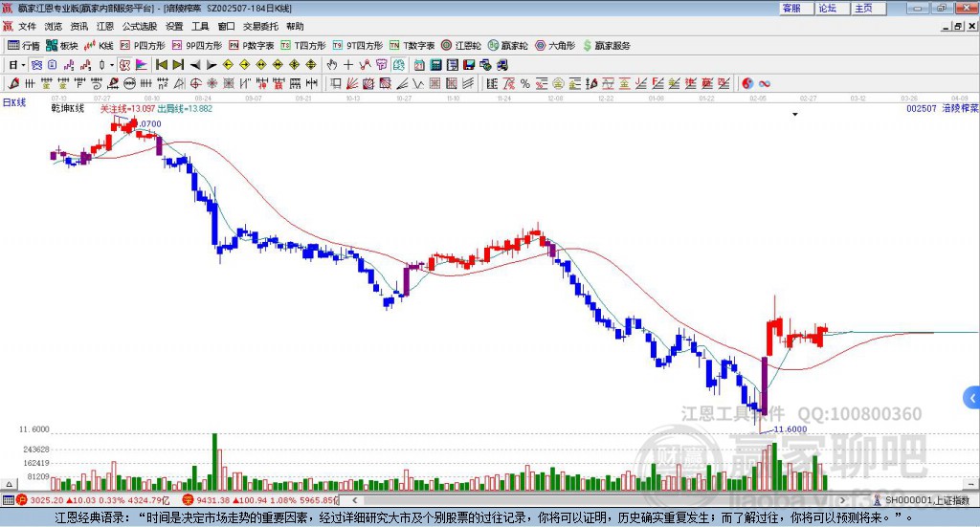Viewport: 980px width, 527px height.
Task: Launch the 赢家轮 wheel tool
Action: (x=508, y=46)
